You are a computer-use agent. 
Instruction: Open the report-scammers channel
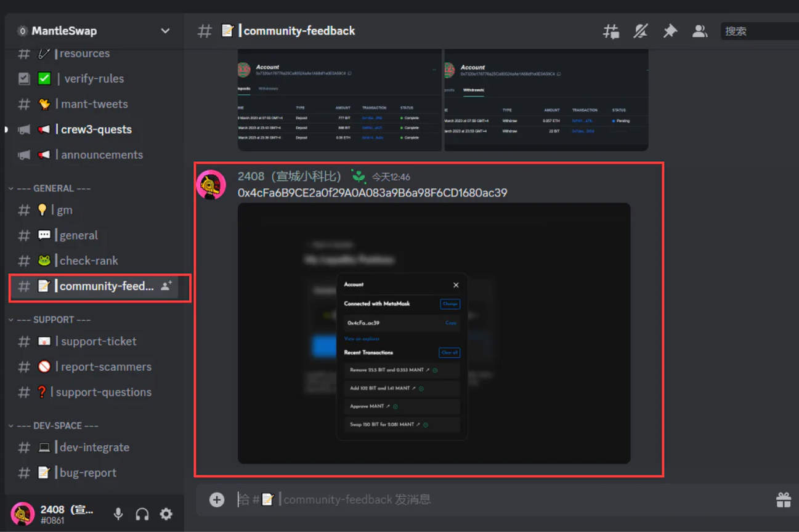[94, 366]
